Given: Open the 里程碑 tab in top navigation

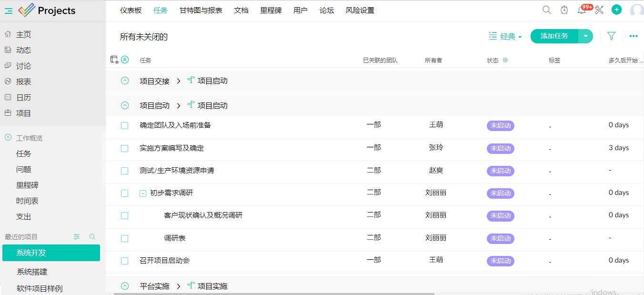Looking at the screenshot, I should click(x=271, y=10).
